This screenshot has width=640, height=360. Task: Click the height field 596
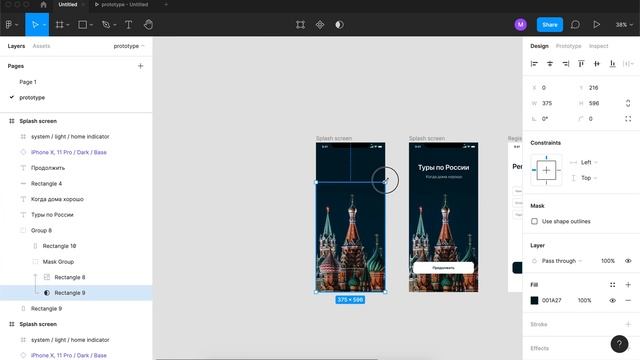pyautogui.click(x=594, y=103)
